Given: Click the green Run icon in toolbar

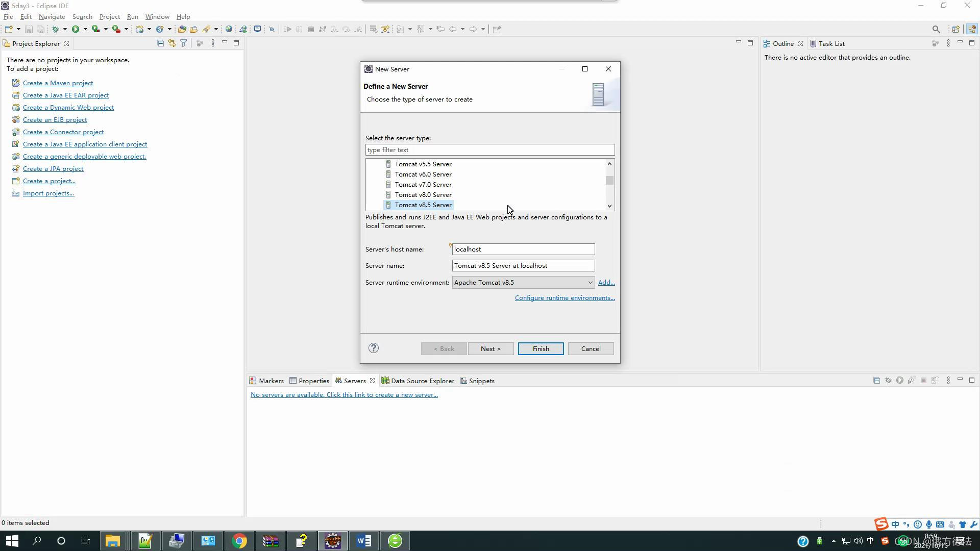Looking at the screenshot, I should click(x=76, y=29).
